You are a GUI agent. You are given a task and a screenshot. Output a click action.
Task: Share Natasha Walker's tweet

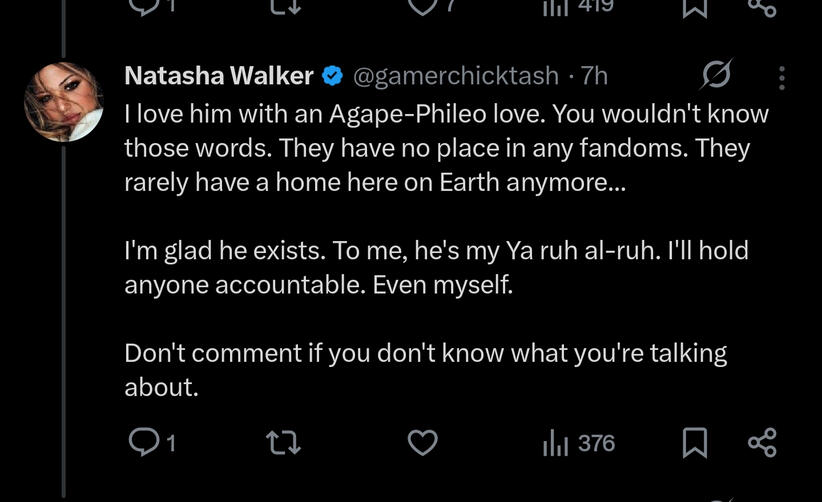(x=762, y=443)
